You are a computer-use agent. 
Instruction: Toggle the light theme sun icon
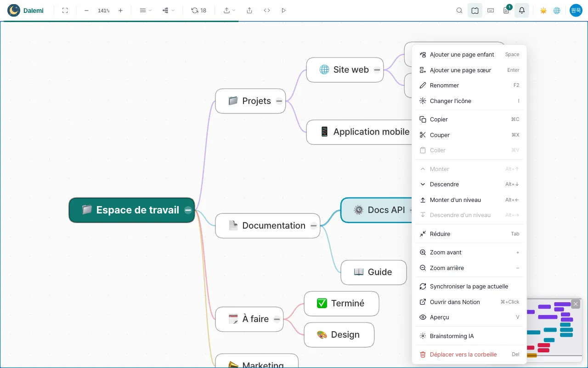click(x=543, y=11)
